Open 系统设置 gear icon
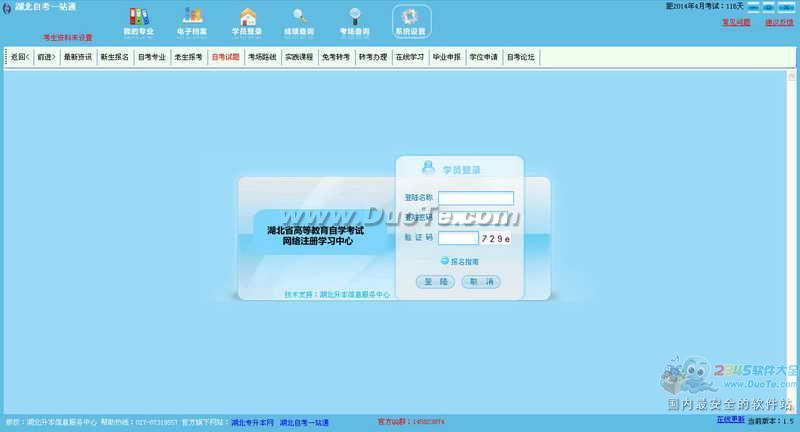 [x=409, y=20]
